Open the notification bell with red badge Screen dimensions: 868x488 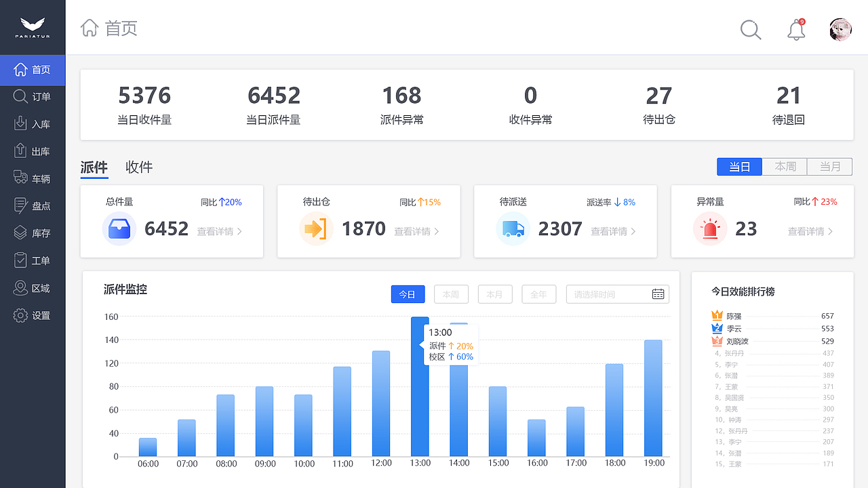pyautogui.click(x=795, y=30)
